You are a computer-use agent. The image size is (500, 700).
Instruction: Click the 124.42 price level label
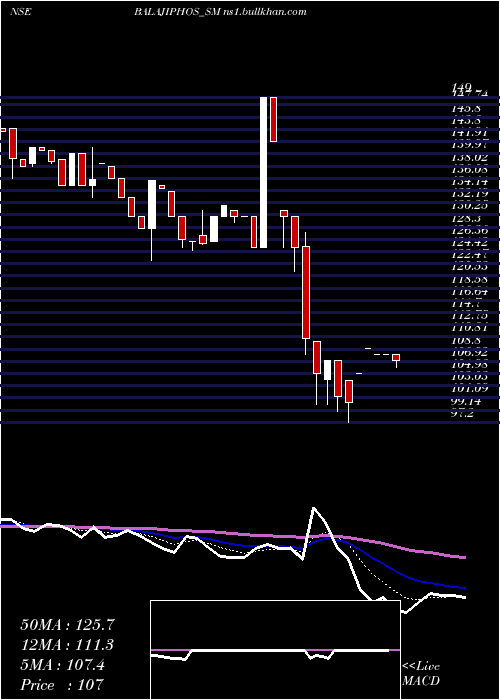point(470,244)
